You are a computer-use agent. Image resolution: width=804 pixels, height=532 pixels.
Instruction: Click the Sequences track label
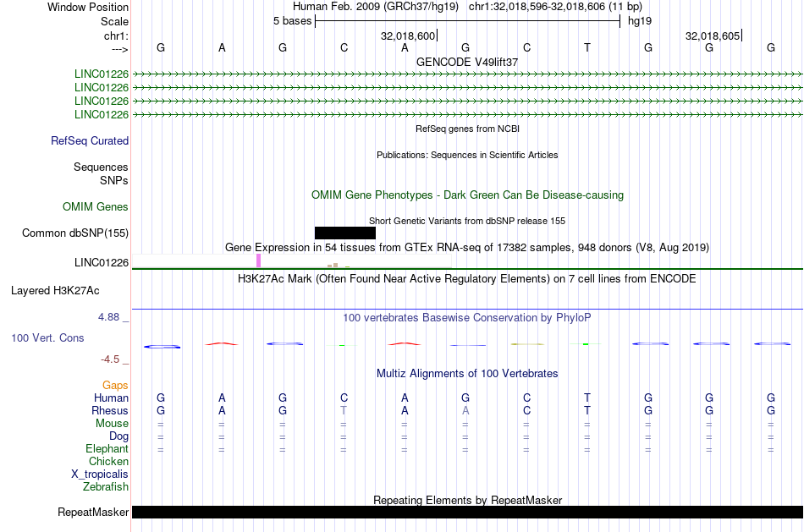[x=101, y=167]
